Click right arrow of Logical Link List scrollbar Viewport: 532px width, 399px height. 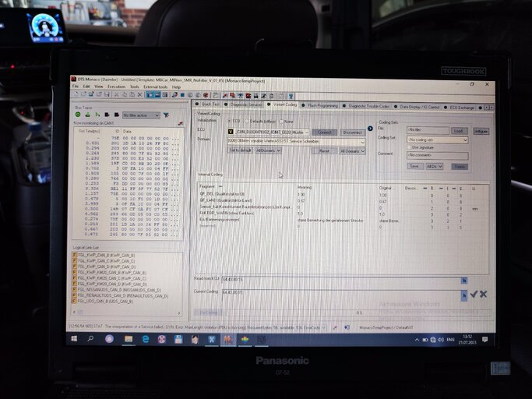[x=179, y=312]
